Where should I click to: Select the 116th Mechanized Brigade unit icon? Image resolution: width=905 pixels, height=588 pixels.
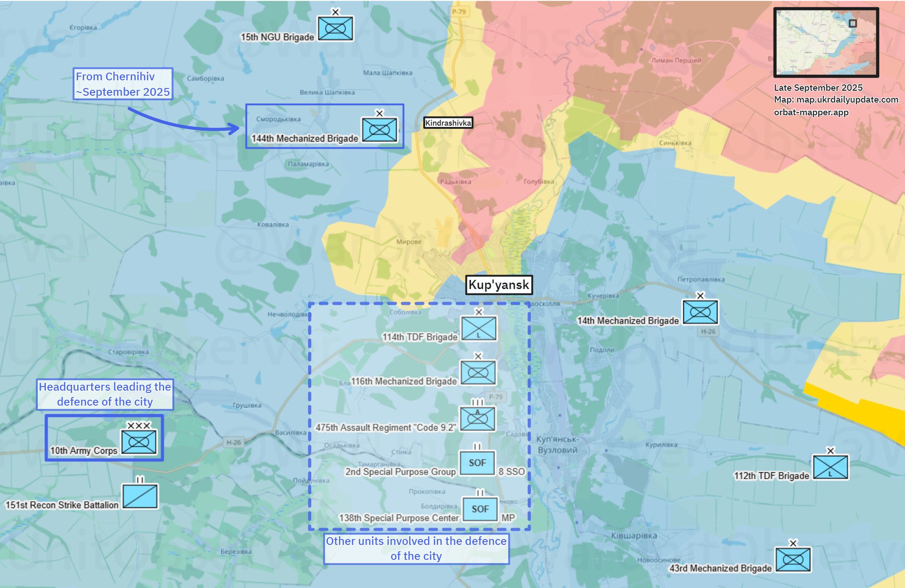tap(478, 373)
